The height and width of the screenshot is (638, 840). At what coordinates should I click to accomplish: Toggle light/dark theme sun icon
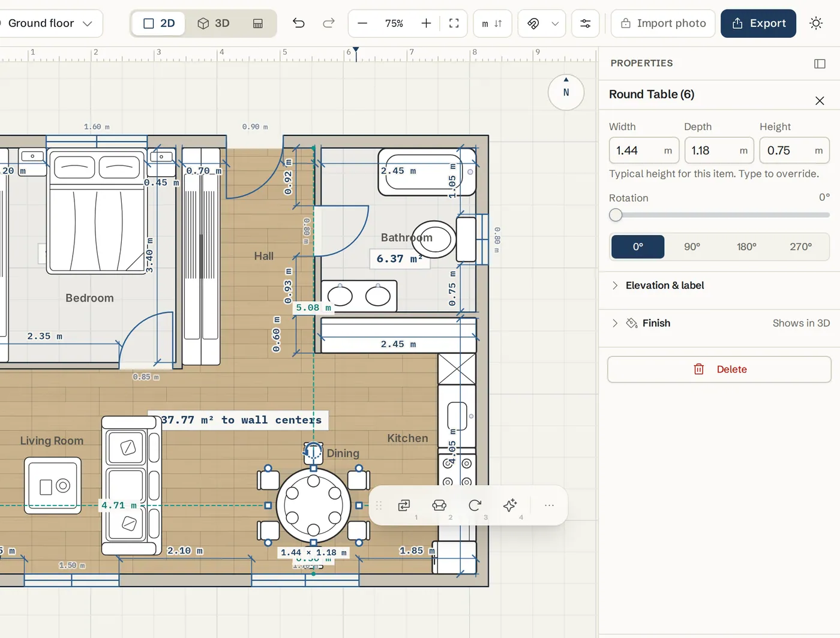pyautogui.click(x=816, y=23)
